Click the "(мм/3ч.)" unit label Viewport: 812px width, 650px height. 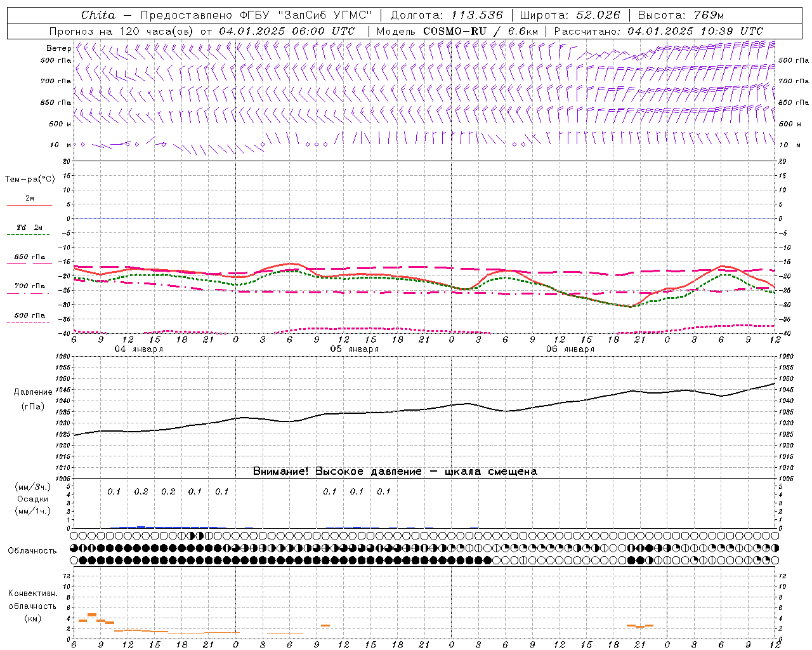[32, 487]
